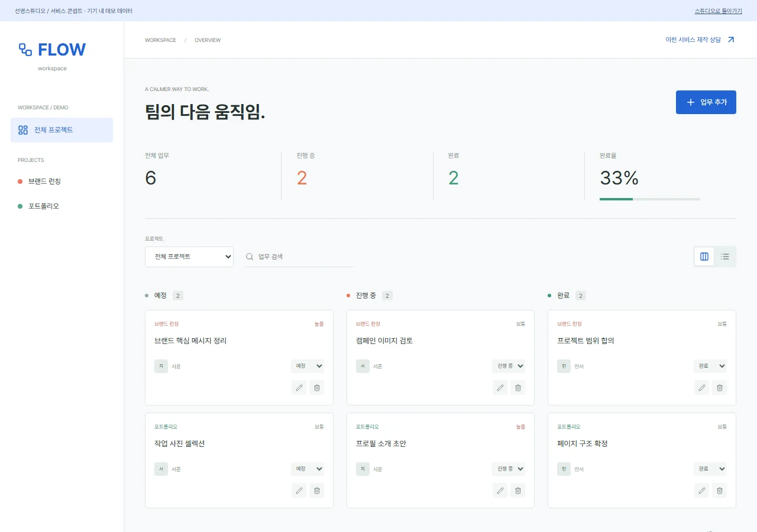Open status dropdown on 프로젝트 범위 합의
The width and height of the screenshot is (757, 532).
[710, 366]
